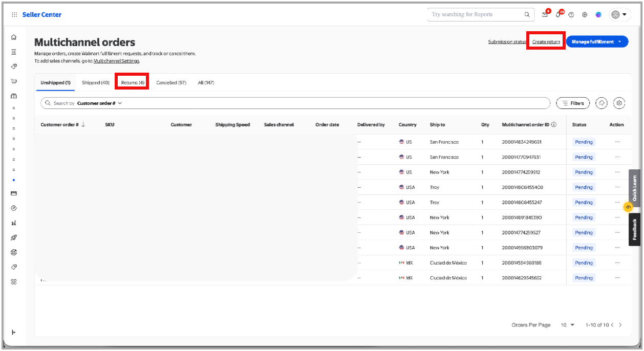Viewport: 644px width, 351px height.
Task: Change Orders Per Page dropdown value
Action: coord(568,325)
